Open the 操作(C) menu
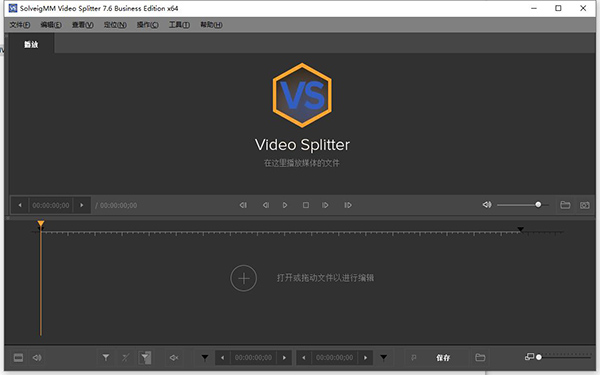 click(x=148, y=25)
